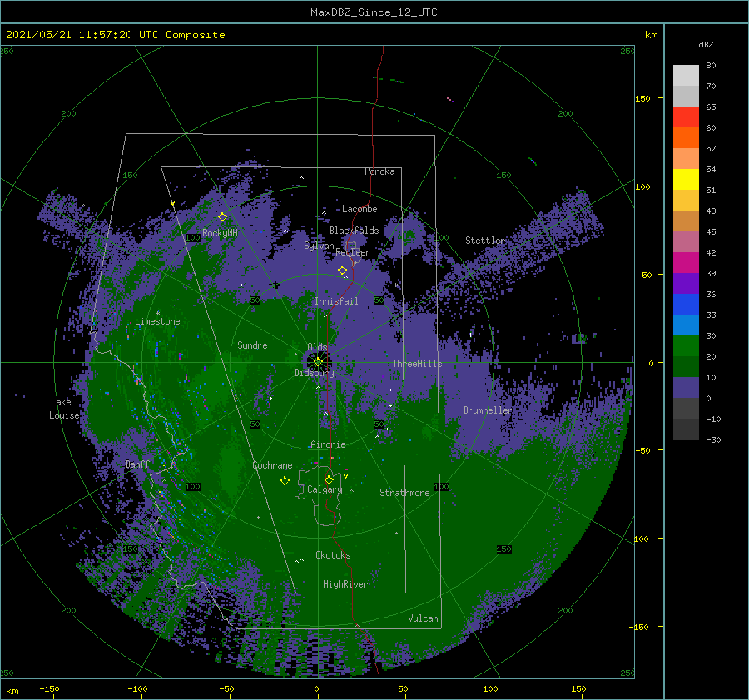The width and height of the screenshot is (749, 700).
Task: Select the bright green 20-30 dBZ legend swatch
Action: coord(686,345)
